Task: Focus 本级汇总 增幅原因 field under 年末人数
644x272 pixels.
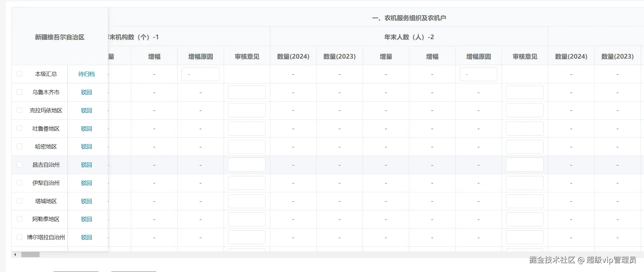Action: tap(478, 74)
